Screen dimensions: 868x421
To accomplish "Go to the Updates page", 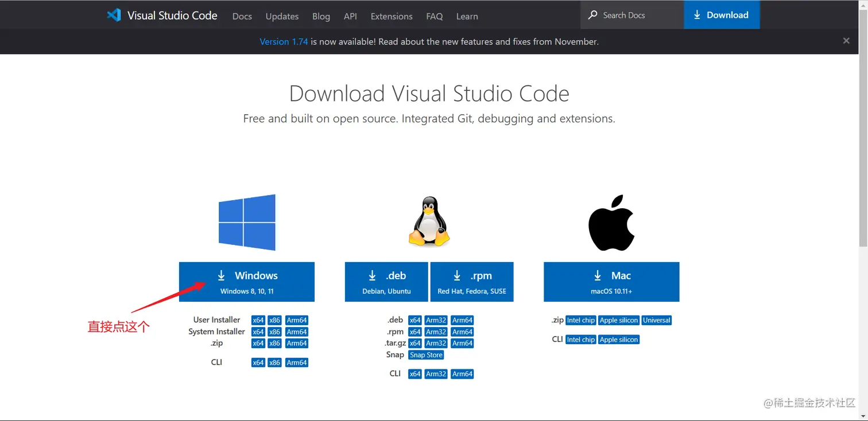I will [282, 16].
